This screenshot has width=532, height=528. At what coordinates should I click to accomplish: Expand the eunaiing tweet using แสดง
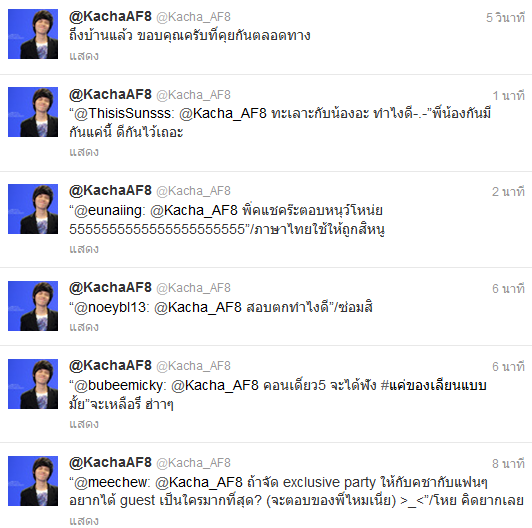click(x=84, y=249)
